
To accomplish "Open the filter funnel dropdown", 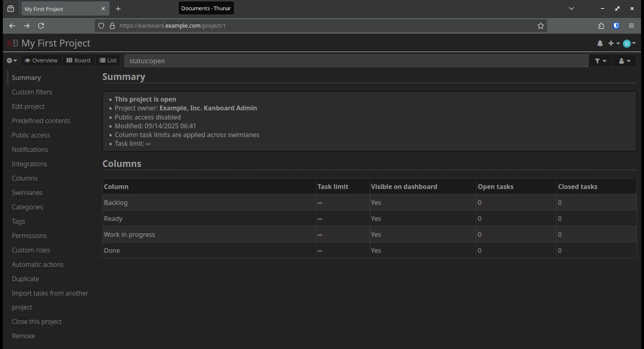I will pos(600,61).
